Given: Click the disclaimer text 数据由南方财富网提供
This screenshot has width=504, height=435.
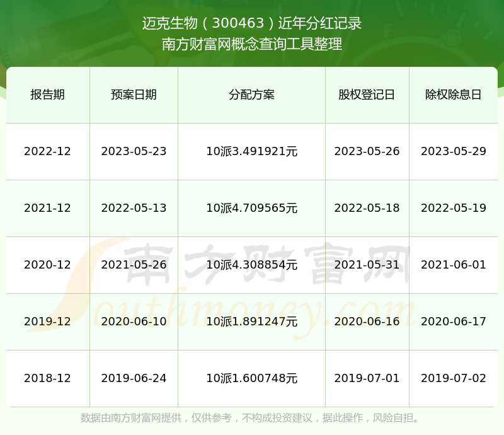Looking at the screenshot, I should tap(131, 418).
